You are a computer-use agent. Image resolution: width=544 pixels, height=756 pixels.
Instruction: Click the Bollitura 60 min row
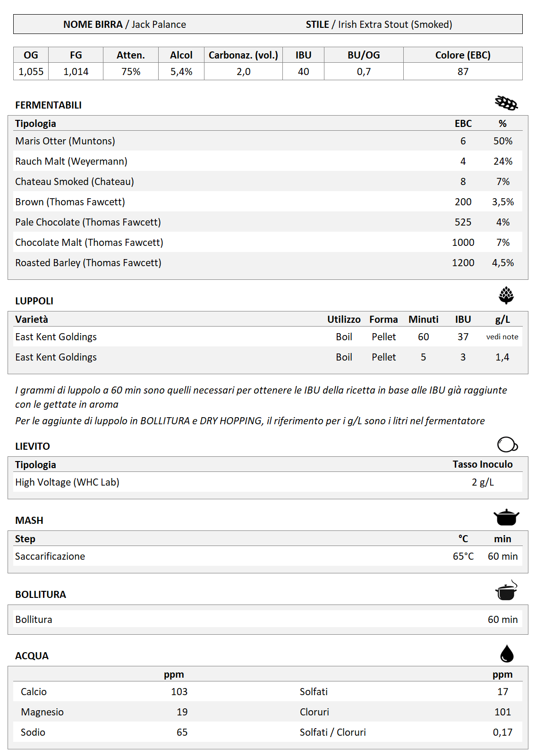point(267,620)
